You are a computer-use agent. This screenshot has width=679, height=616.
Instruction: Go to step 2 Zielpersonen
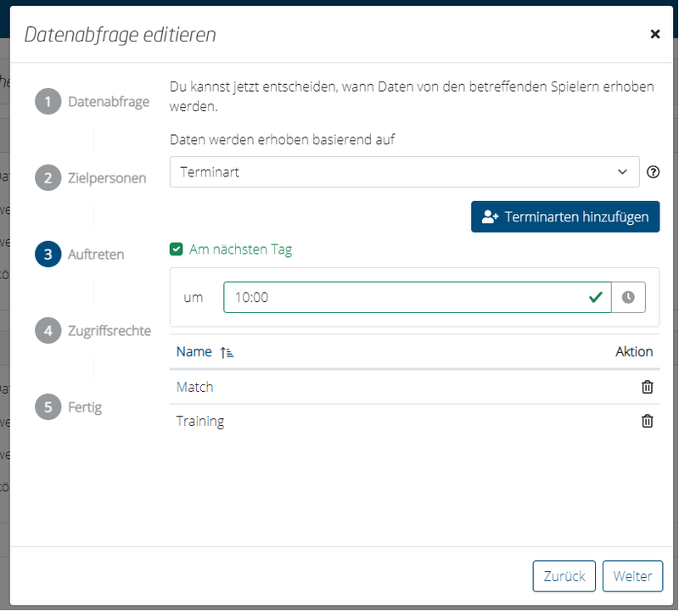coord(91,178)
